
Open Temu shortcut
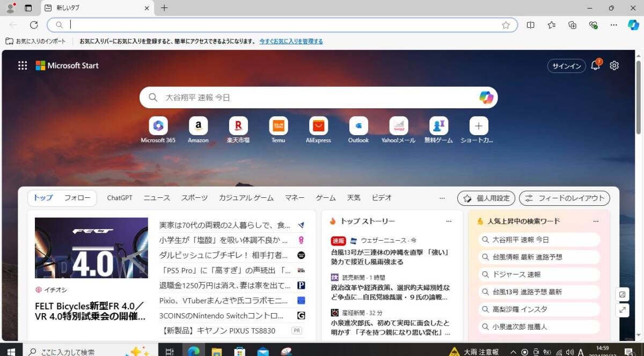point(278,130)
